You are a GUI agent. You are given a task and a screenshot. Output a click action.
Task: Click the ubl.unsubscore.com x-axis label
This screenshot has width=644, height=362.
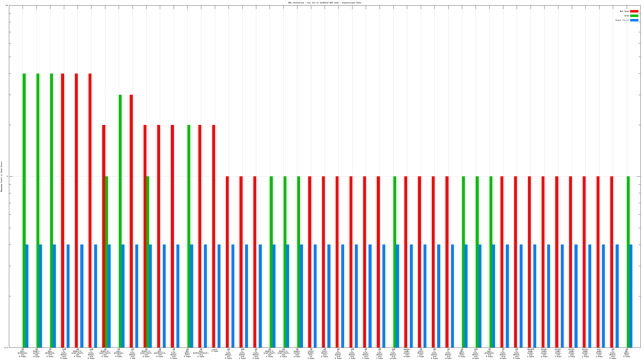(160, 353)
